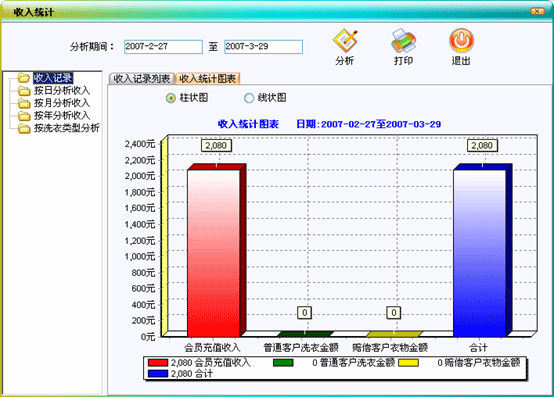
Task: Switch to the 收入统计图表 tab
Action: [208, 78]
